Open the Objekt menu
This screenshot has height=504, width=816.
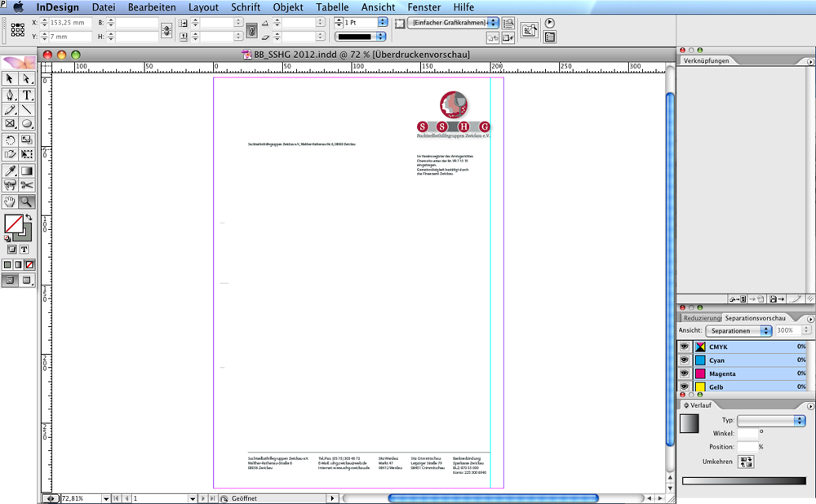click(288, 7)
